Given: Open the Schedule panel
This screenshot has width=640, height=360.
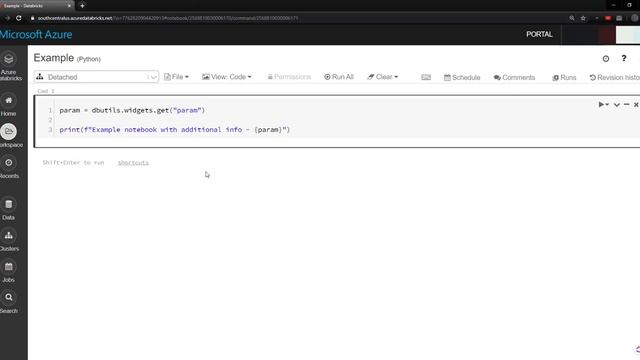Looking at the screenshot, I should (462, 77).
